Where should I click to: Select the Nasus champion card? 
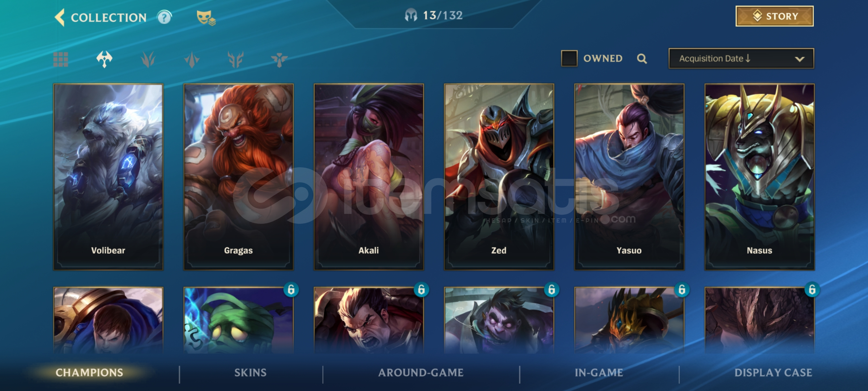pos(759,177)
